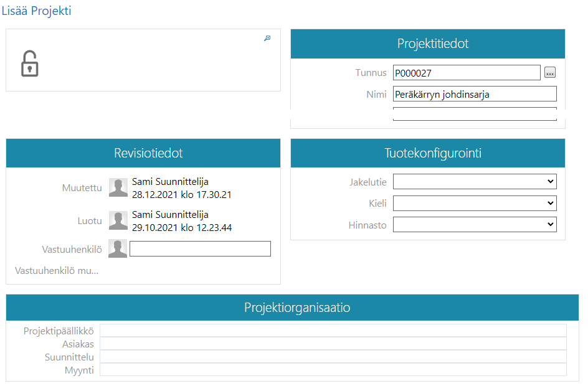Click the Luotu user avatar icon
The height and width of the screenshot is (386, 588).
pyautogui.click(x=118, y=220)
